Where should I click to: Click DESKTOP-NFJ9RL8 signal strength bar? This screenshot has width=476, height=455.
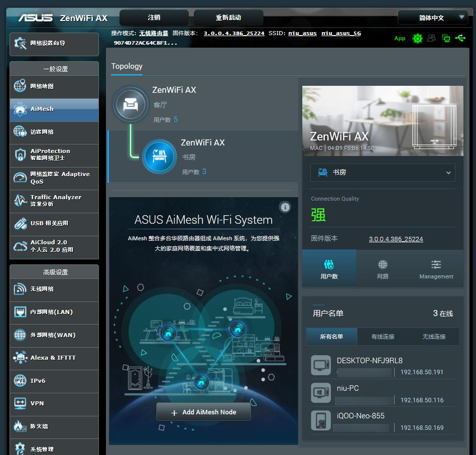pos(364,372)
